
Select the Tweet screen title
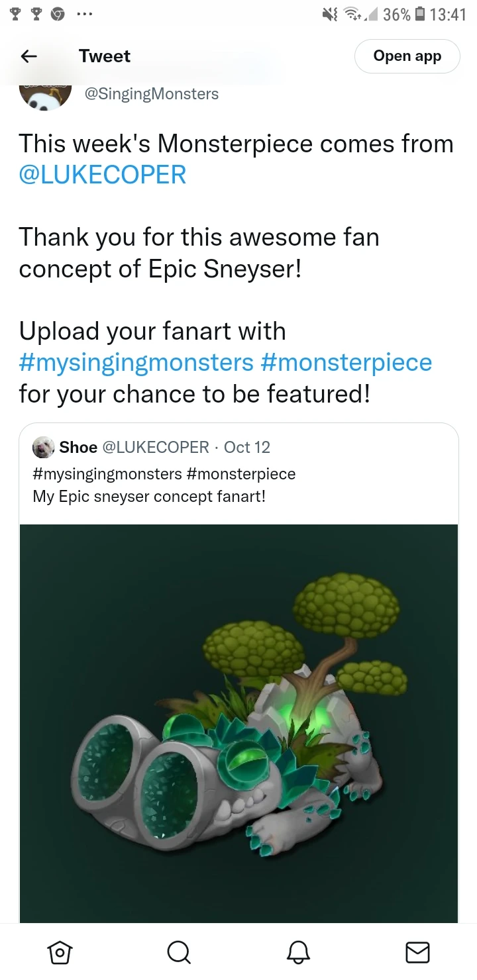(x=104, y=56)
